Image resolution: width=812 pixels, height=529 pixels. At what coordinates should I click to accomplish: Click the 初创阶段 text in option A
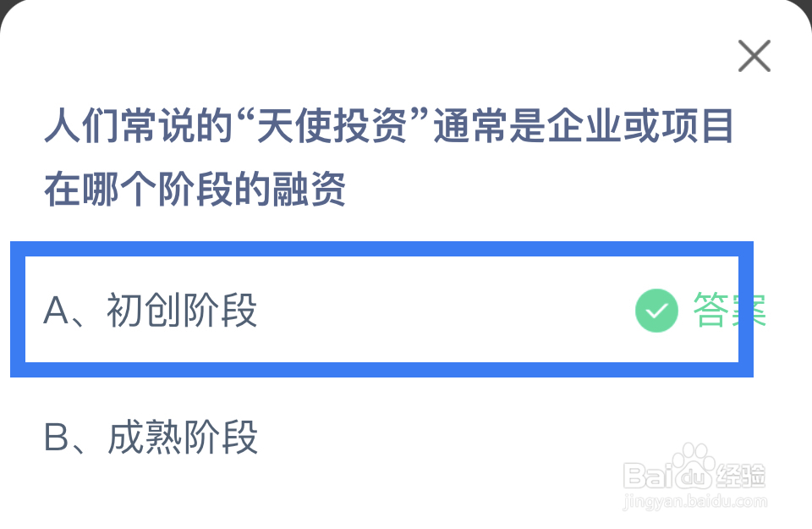click(182, 311)
